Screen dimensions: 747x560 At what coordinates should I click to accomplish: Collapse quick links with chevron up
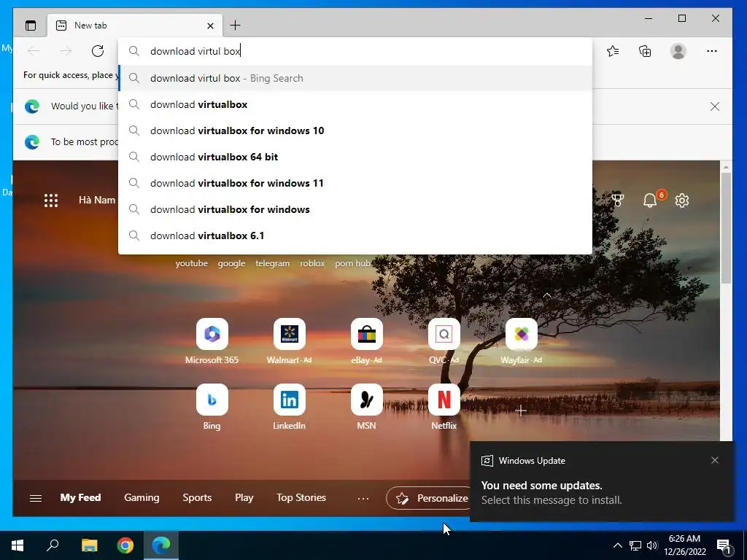click(x=547, y=295)
